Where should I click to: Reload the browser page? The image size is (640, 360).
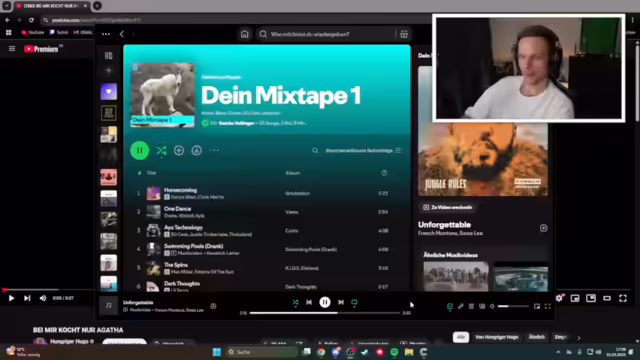[31, 20]
